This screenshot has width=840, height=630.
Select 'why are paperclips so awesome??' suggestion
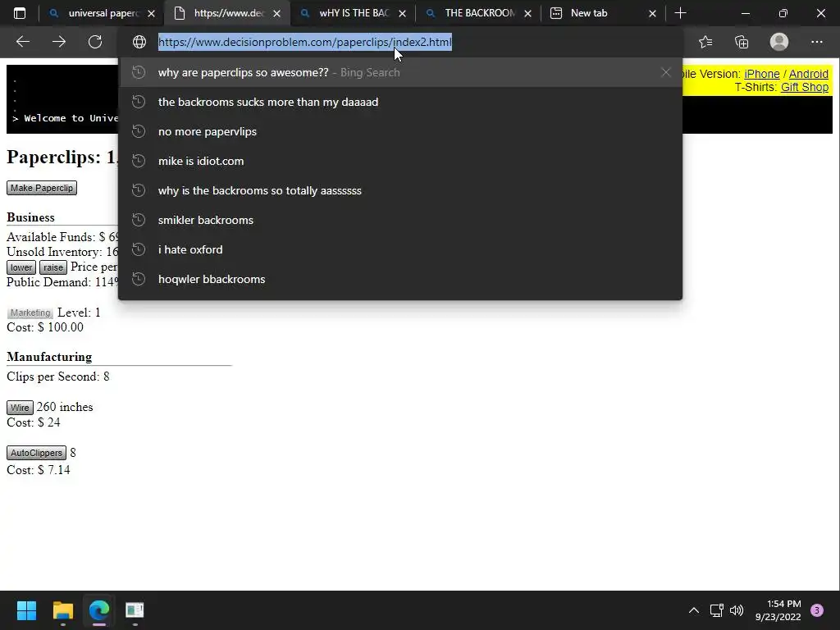pyautogui.click(x=400, y=72)
